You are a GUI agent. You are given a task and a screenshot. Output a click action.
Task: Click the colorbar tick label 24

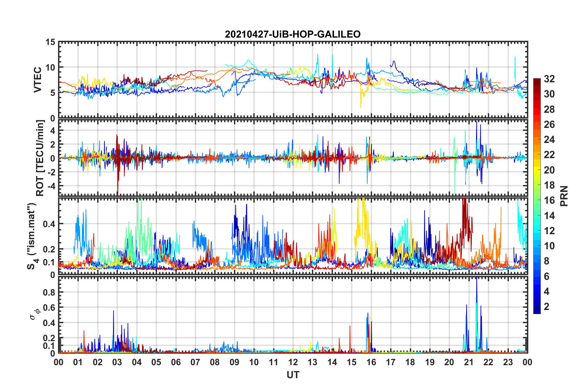point(549,140)
